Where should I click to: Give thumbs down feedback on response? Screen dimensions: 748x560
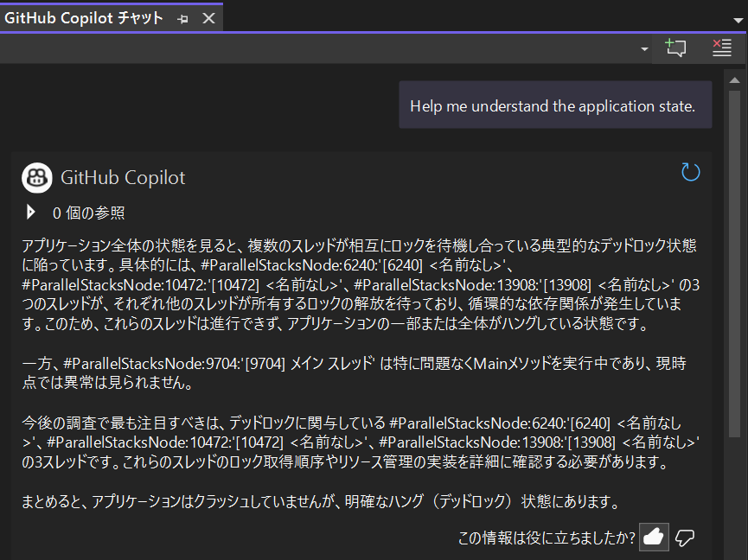coord(685,538)
